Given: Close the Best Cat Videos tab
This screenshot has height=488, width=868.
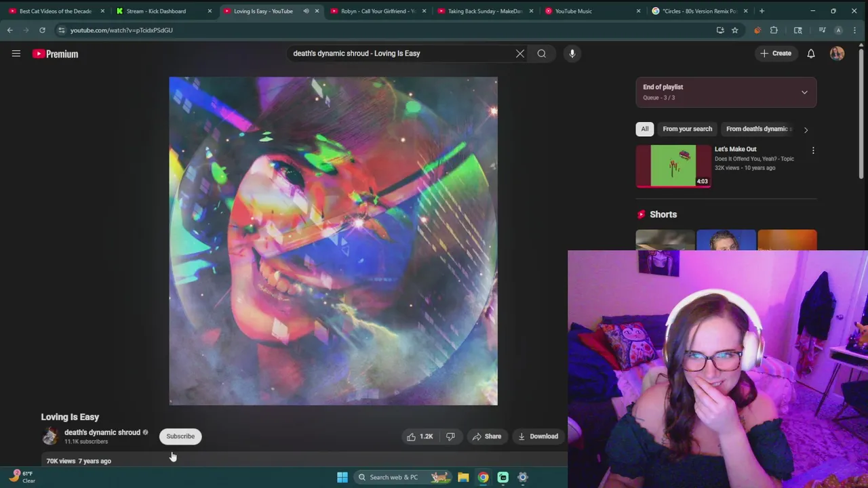Looking at the screenshot, I should [102, 11].
